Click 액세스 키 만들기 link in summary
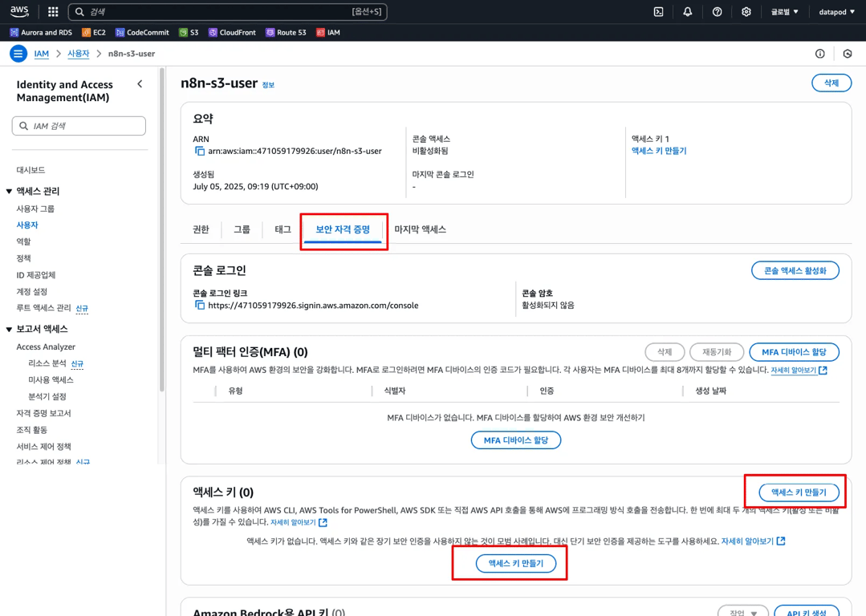866x616 pixels. point(659,151)
